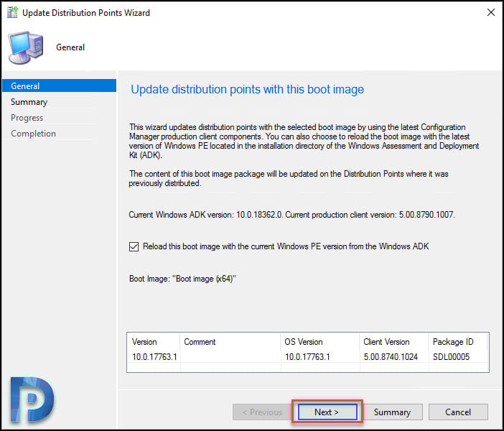This screenshot has width=504, height=431.
Task: Click the Version column header
Action: tap(154, 342)
